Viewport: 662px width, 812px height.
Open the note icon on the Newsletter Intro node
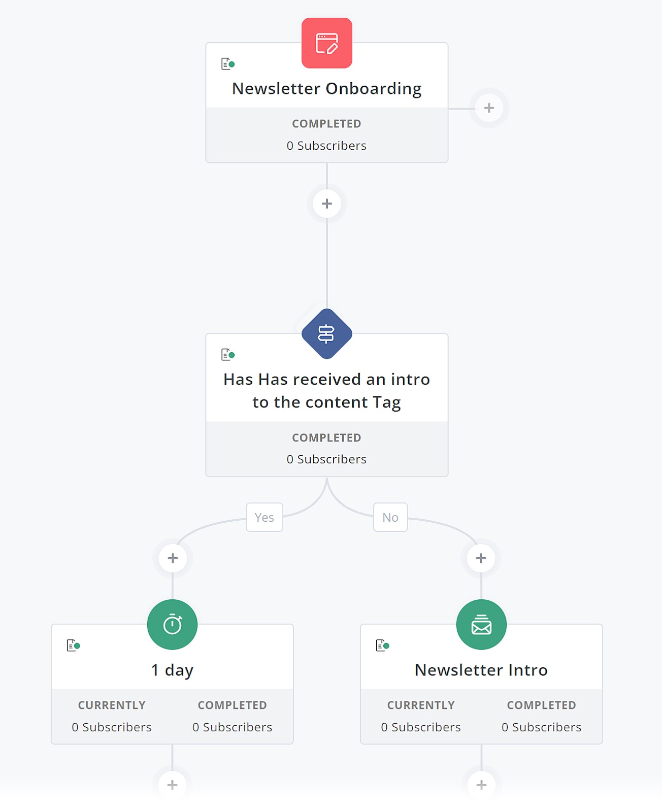381,645
